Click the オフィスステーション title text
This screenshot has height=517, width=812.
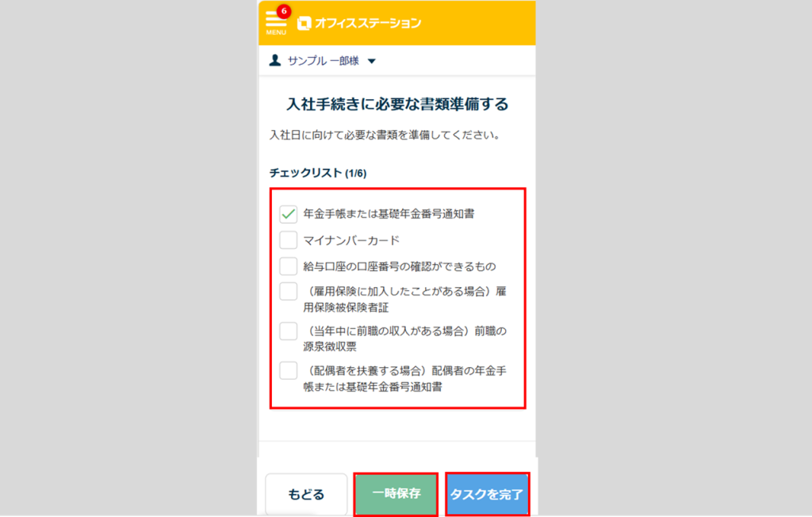tap(368, 23)
